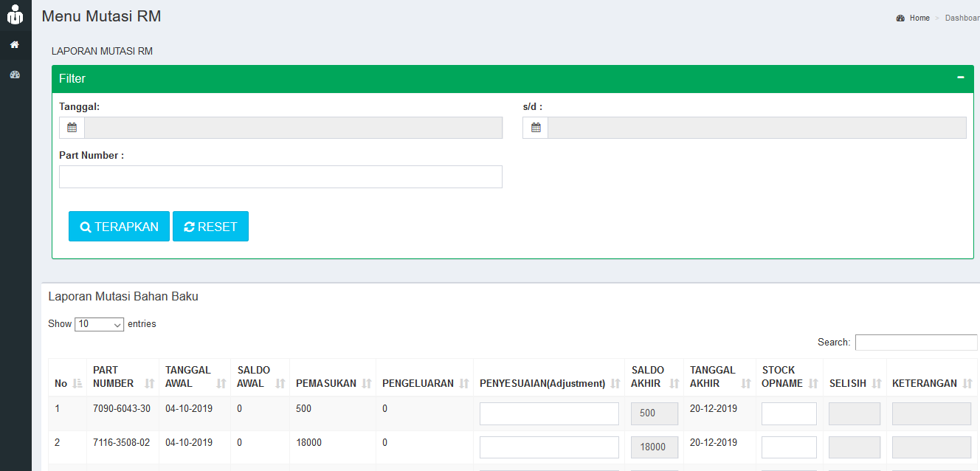Click the app logo icon in the sidebar

15,14
